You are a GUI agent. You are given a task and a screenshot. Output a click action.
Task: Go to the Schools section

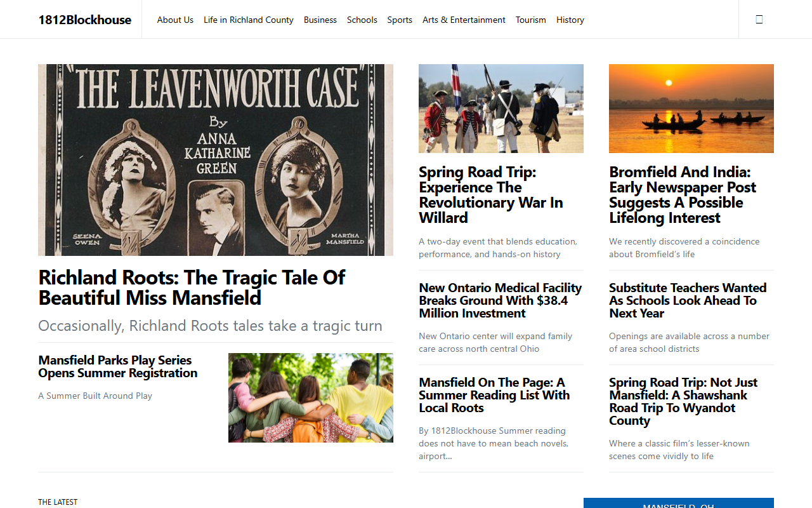coord(362,20)
